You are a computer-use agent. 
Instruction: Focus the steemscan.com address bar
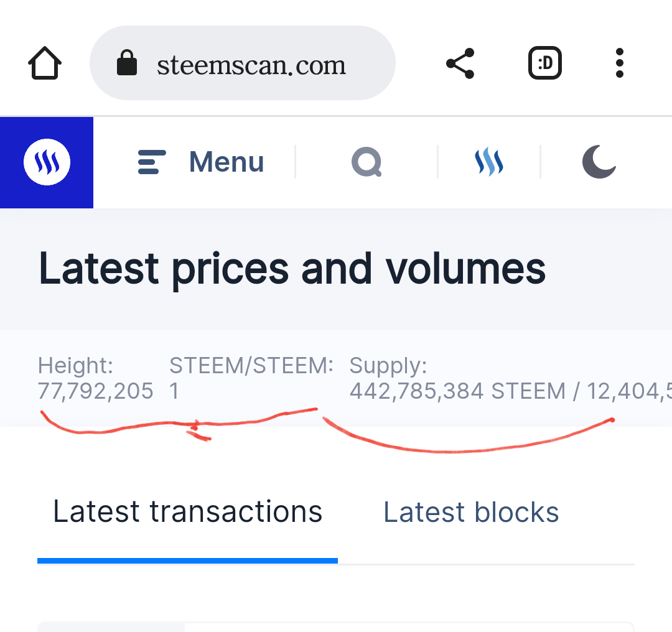tap(251, 65)
